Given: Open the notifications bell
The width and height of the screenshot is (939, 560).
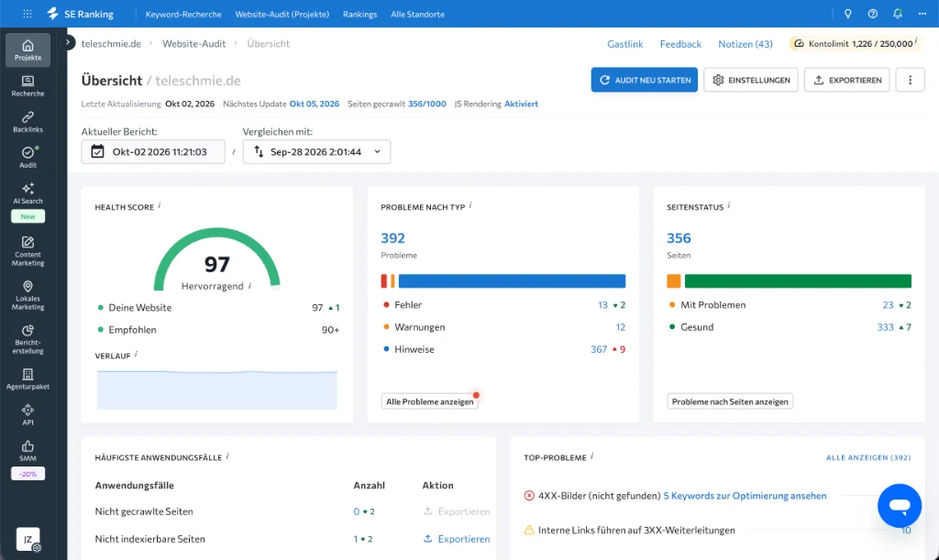Looking at the screenshot, I should pyautogui.click(x=898, y=14).
